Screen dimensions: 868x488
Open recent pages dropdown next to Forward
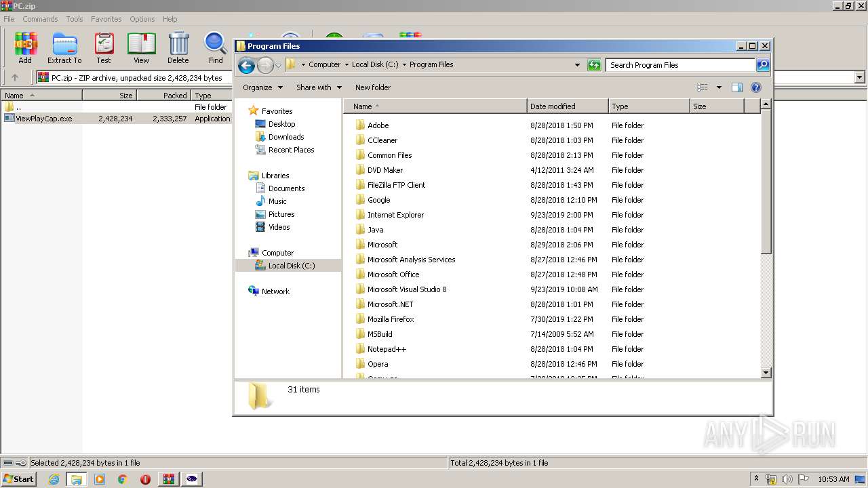point(278,66)
